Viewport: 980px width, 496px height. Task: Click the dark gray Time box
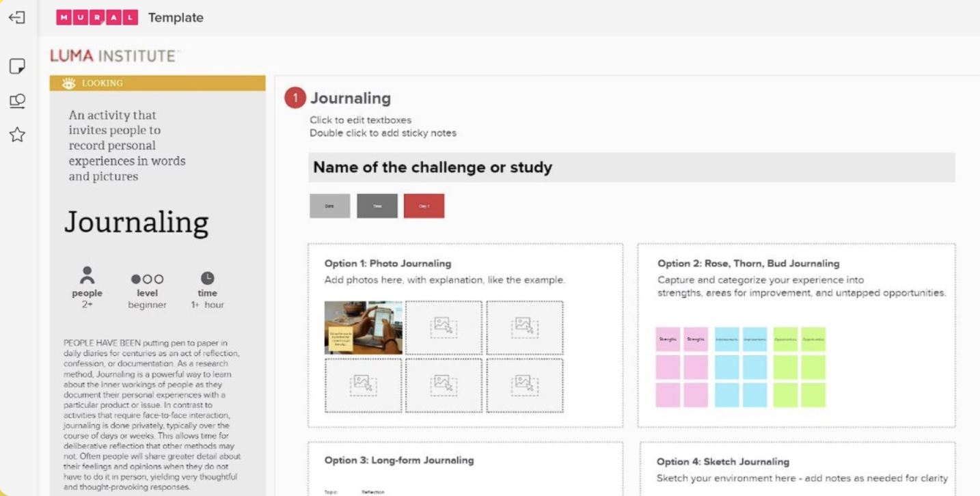[377, 206]
